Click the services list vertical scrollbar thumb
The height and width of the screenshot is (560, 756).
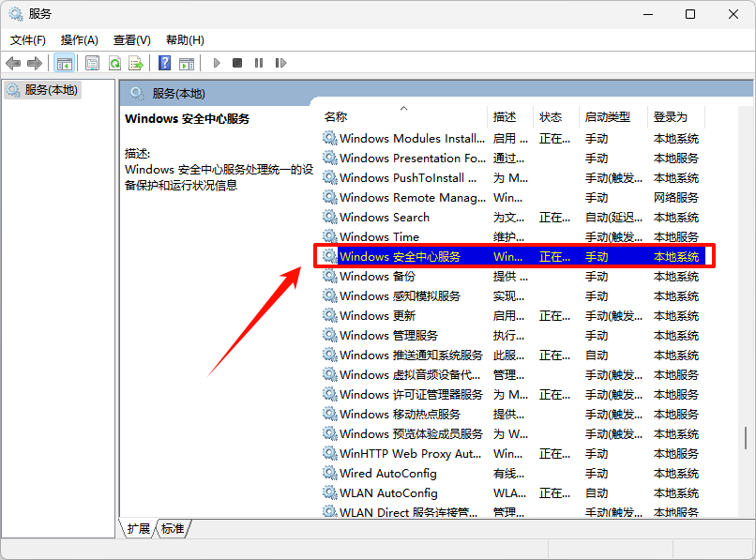coord(746,437)
